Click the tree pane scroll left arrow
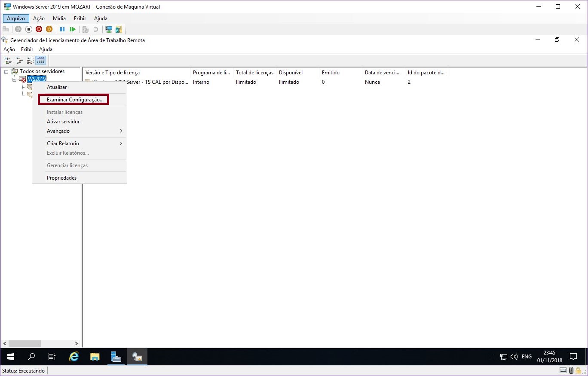Image resolution: width=588 pixels, height=376 pixels. pyautogui.click(x=5, y=344)
